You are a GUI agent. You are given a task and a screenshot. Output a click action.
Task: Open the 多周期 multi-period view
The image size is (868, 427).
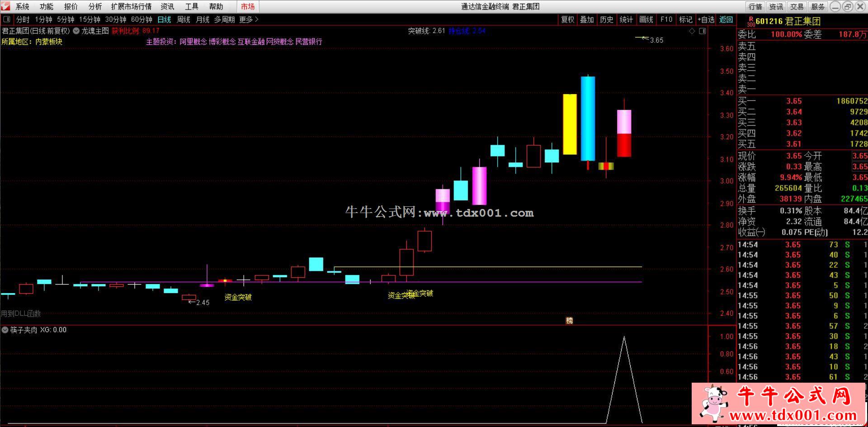tap(224, 19)
